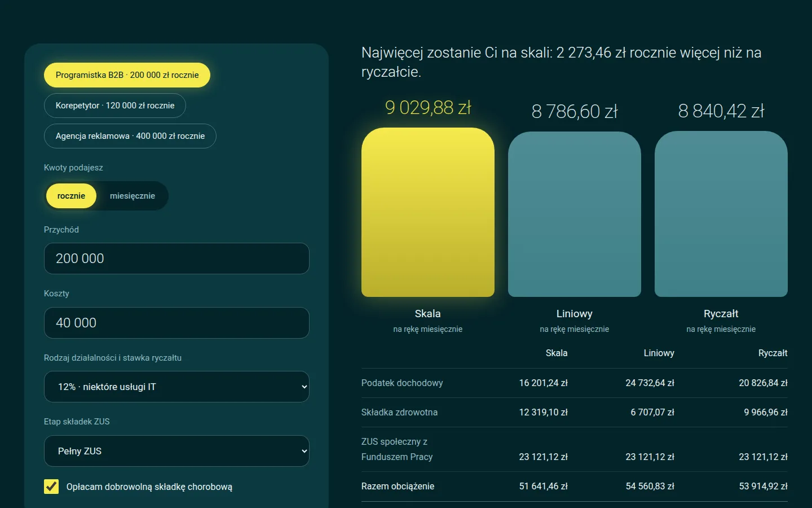The image size is (812, 508).
Task: Choose the Korepetytor 120 000 zł preset
Action: 115,106
